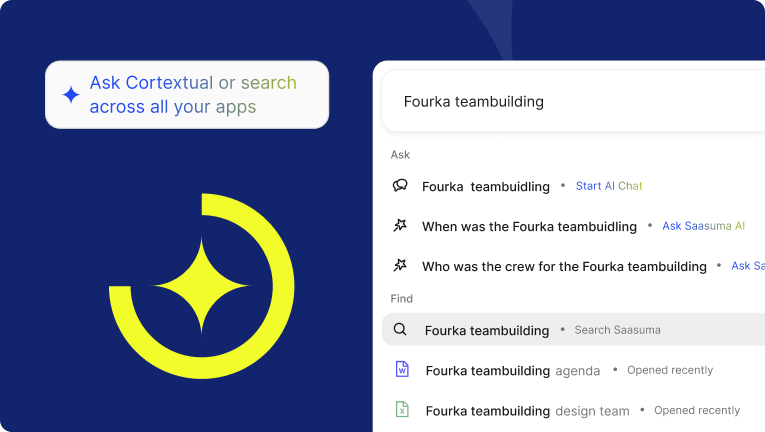Screen dimensions: 765x432
Task: Click the Find section heading
Action: point(401,298)
